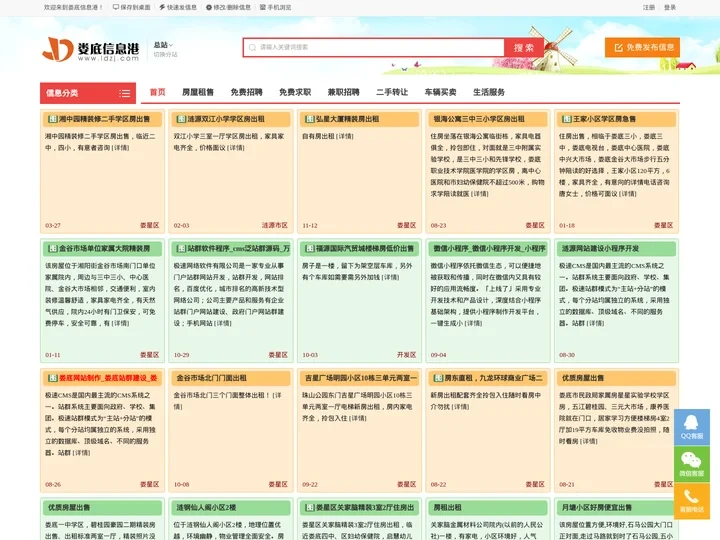Click image icon on 湘中园精装修二手学区房出售 card
Viewport: 720px width, 540px height.
53,119
